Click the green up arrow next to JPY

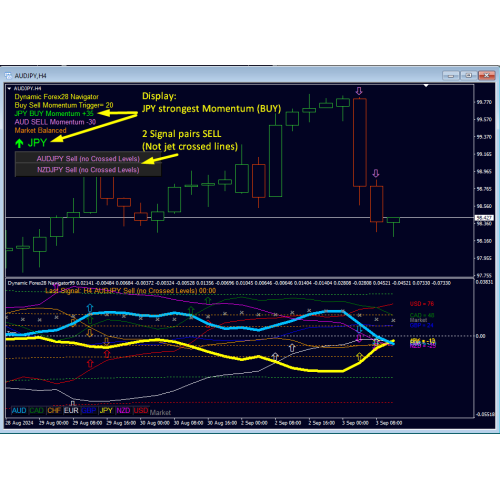point(19,143)
